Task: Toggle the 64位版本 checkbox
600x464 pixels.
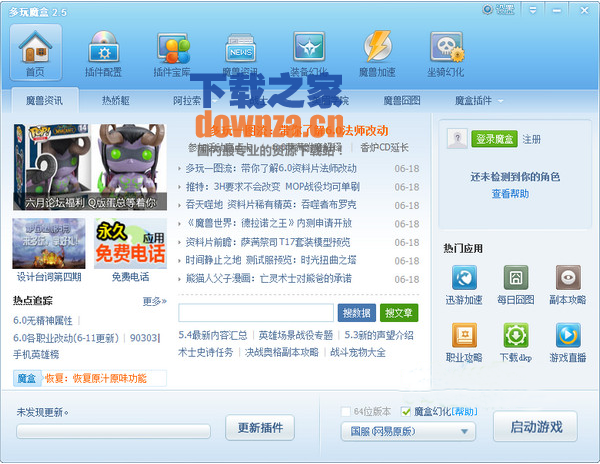Action: pos(346,412)
